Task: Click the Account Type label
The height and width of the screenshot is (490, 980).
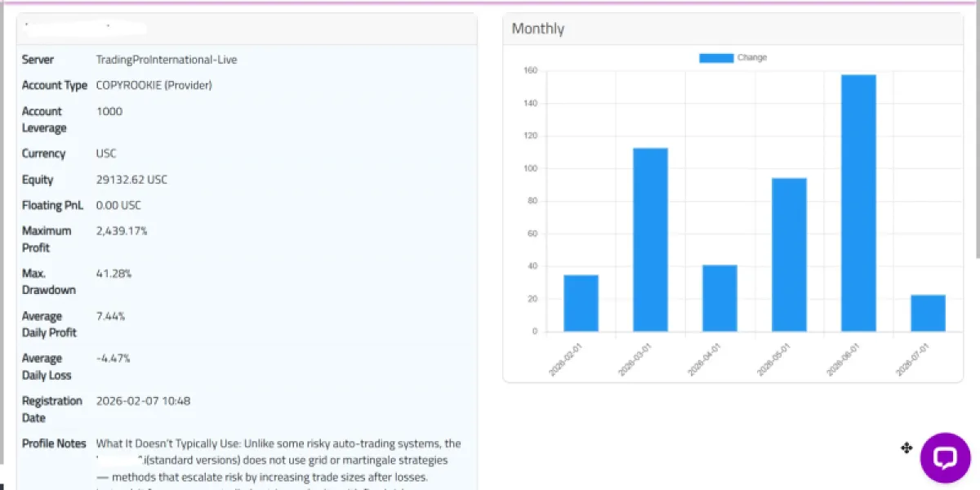Action: coord(55,85)
